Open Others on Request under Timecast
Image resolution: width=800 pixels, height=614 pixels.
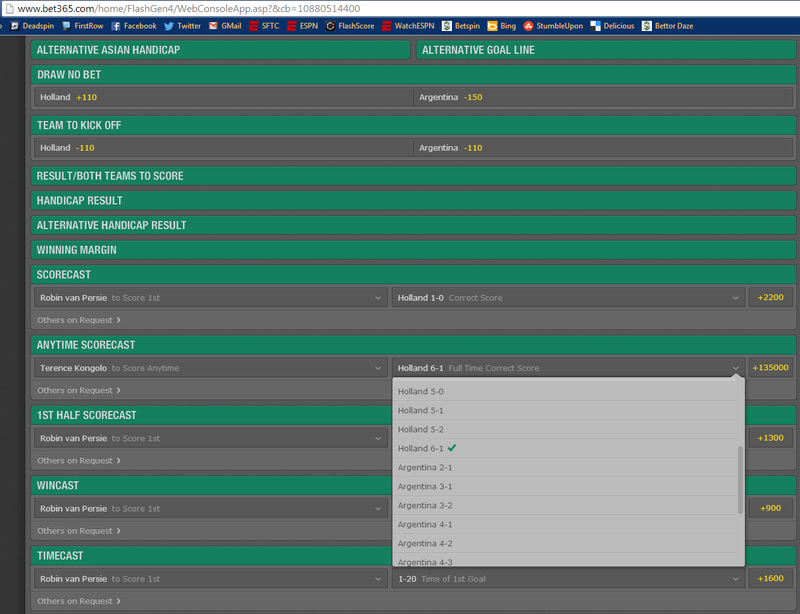pyautogui.click(x=79, y=601)
